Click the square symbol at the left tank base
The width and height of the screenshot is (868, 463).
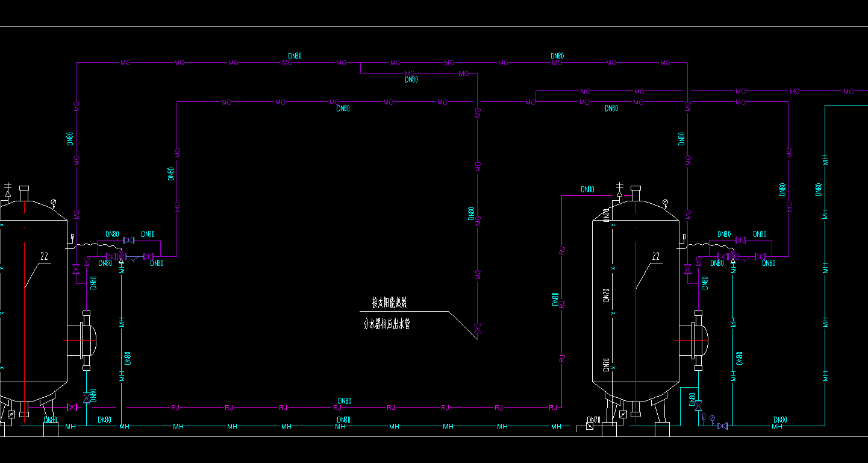[11, 415]
